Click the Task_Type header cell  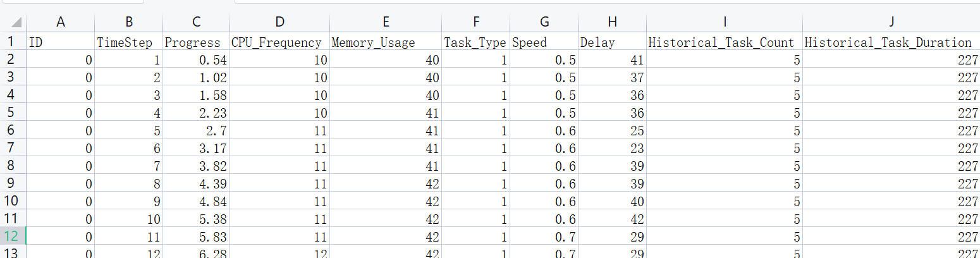476,42
